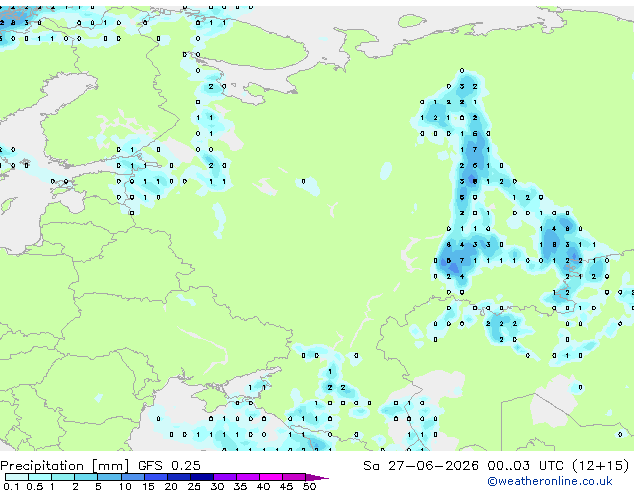Click the '50' legend scale value
This screenshot has height=490, width=634.
309,486
